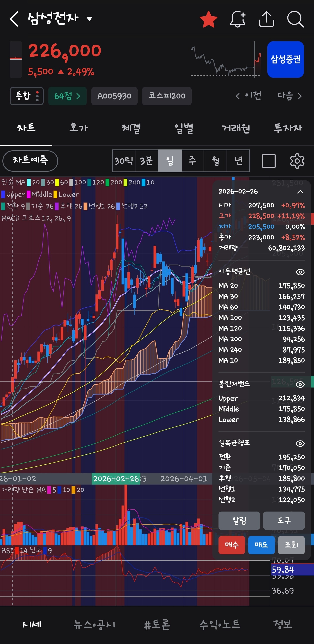This screenshot has height=644, width=314.
Task: Switch to the 일별 tab
Action: point(184,128)
